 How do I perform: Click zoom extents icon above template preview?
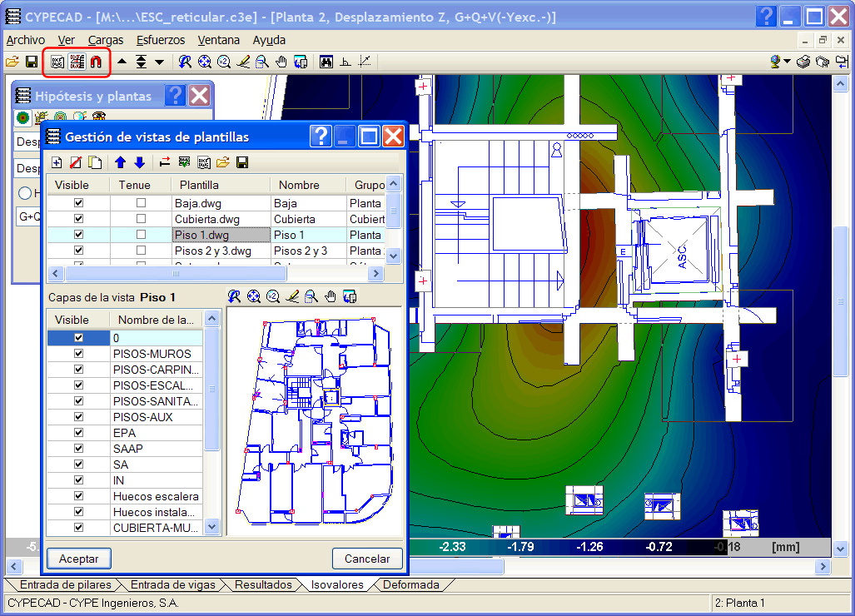(x=254, y=296)
